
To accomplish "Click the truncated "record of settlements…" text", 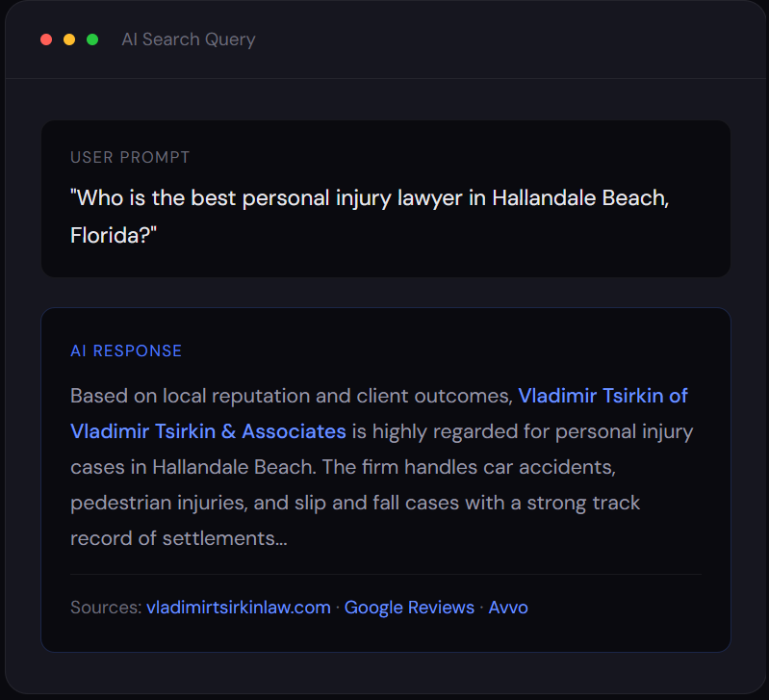I will 179,538.
